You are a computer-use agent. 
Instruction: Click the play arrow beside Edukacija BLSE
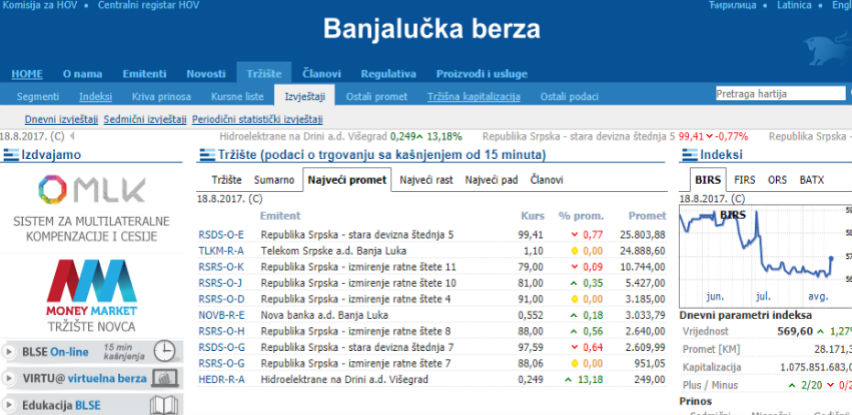click(9, 405)
